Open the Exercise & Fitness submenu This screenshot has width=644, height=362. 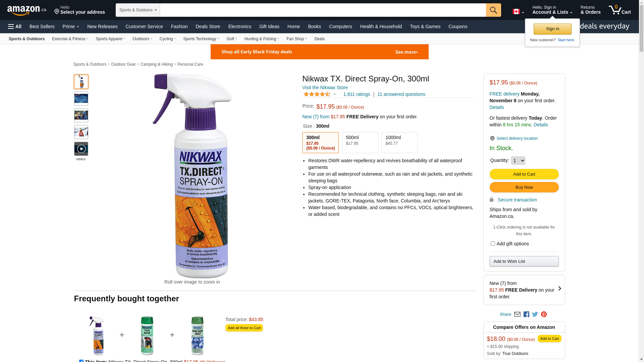(x=70, y=39)
